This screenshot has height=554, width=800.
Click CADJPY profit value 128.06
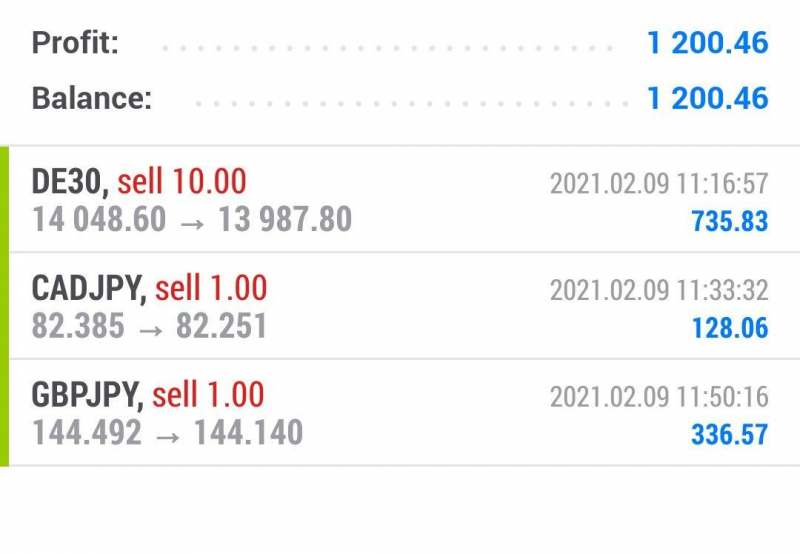click(x=729, y=327)
